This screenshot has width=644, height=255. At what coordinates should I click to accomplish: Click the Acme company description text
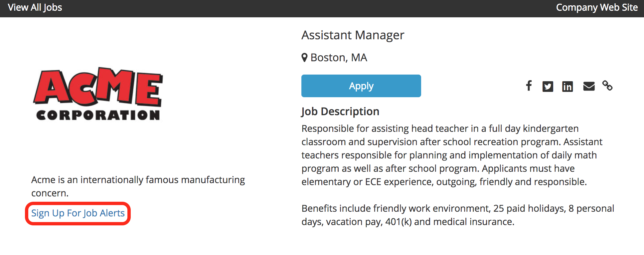tap(138, 186)
